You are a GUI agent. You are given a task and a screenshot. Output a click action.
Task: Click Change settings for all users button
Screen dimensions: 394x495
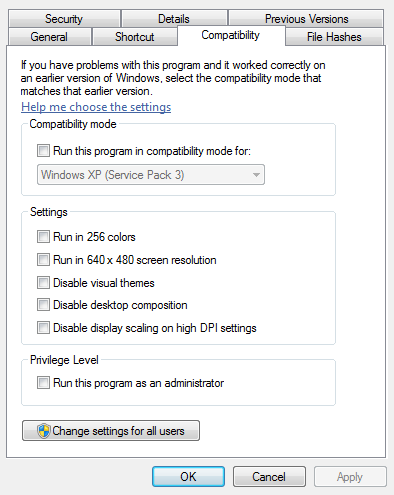[111, 431]
